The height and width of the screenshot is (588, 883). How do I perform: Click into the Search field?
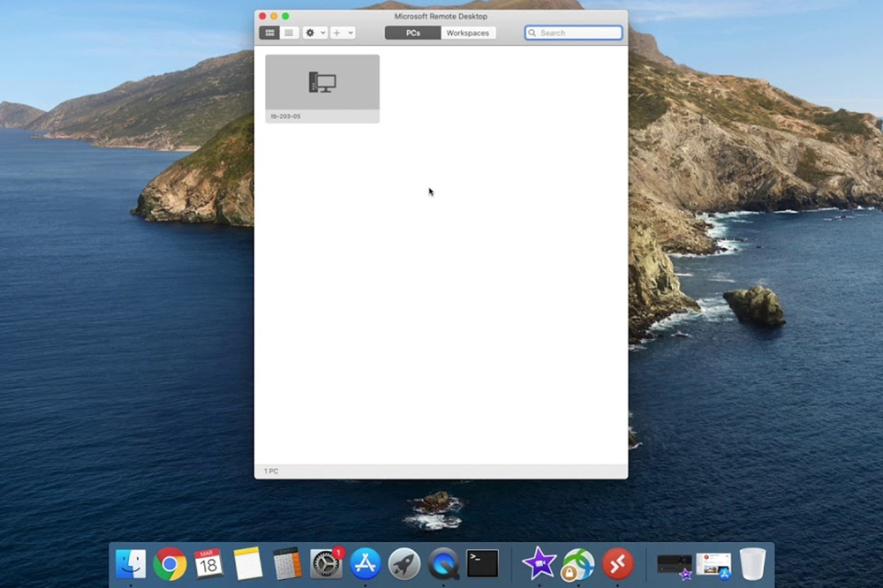573,34
